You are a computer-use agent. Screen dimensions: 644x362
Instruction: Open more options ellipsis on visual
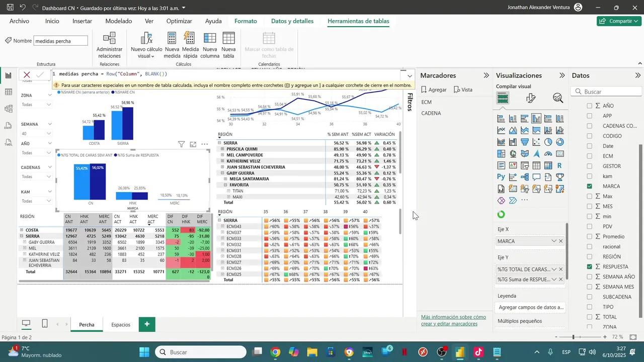[x=205, y=144]
